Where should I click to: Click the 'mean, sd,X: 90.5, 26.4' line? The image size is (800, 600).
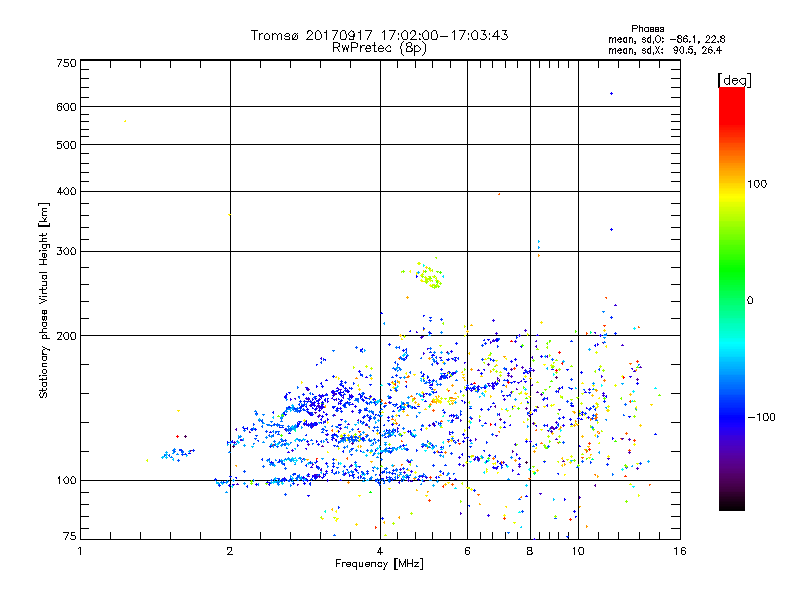tap(665, 50)
